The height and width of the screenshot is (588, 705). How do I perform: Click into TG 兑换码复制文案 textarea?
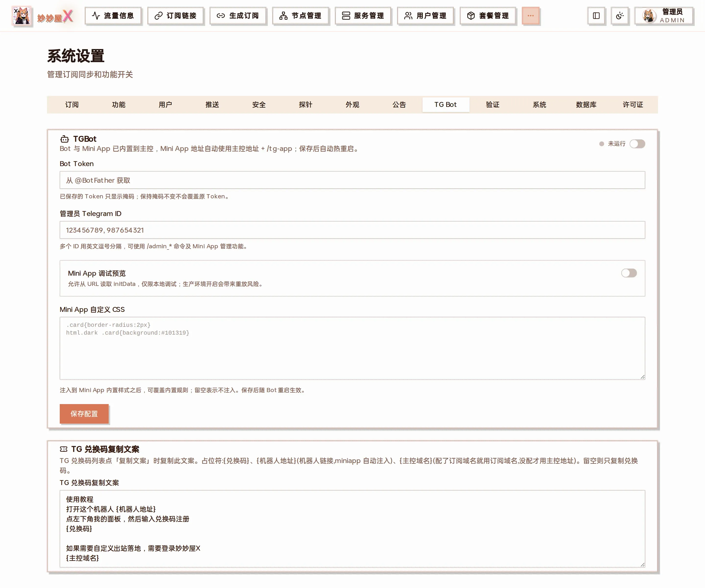(x=352, y=529)
